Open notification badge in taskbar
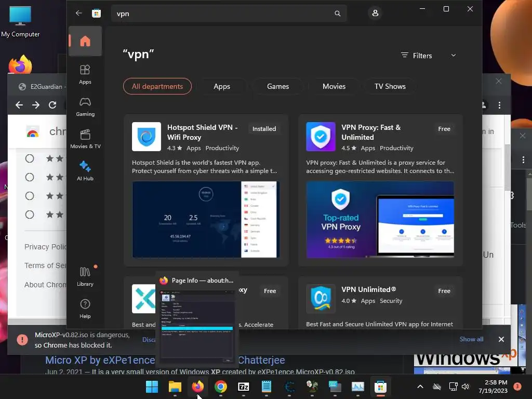Image resolution: width=532 pixels, height=399 pixels. tap(517, 386)
